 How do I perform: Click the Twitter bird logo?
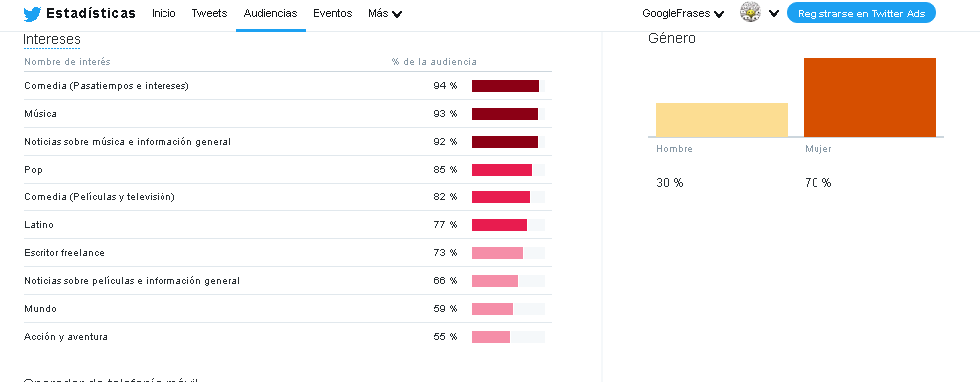coord(32,14)
